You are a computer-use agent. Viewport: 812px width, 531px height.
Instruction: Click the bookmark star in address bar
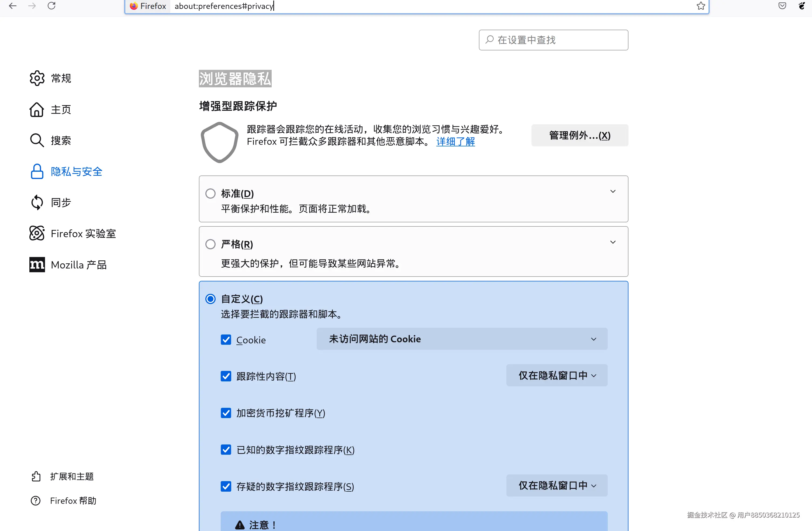tap(701, 6)
